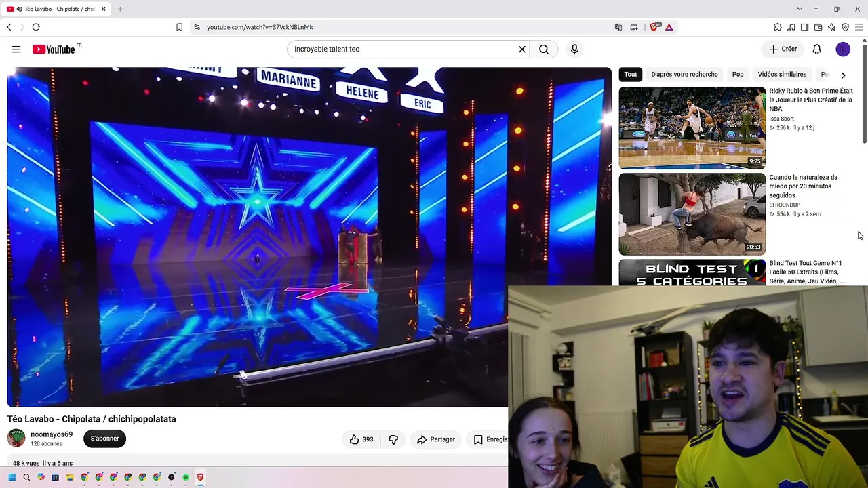Open the Cuando la naturaleza video title
This screenshot has height=488, width=868.
(803, 186)
